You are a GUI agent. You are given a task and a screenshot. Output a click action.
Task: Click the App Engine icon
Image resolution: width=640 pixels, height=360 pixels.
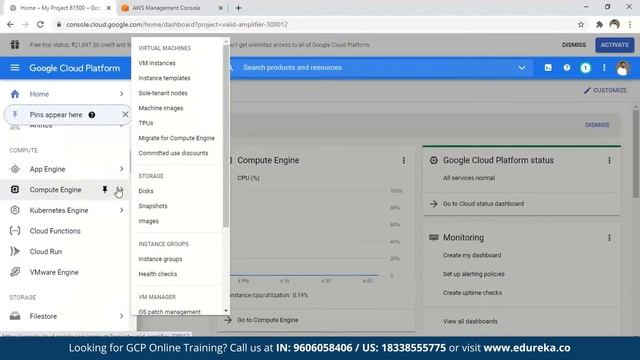pos(15,169)
